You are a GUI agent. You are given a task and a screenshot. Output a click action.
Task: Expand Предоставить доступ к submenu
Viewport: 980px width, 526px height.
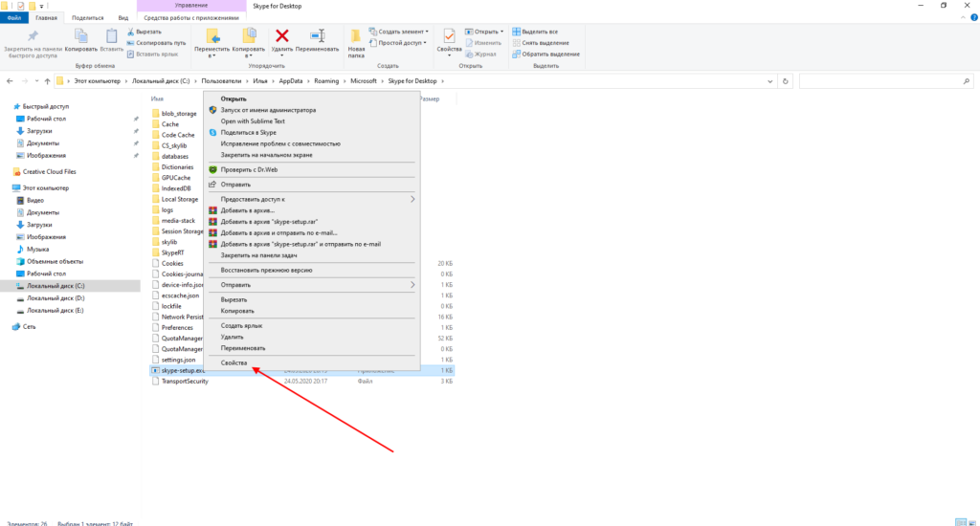(311, 199)
